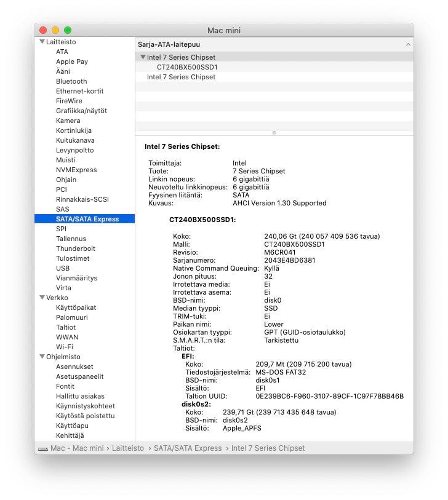This screenshot has height=500, width=448.
Task: Grab the split pane divider handle dot
Action: coord(274,133)
